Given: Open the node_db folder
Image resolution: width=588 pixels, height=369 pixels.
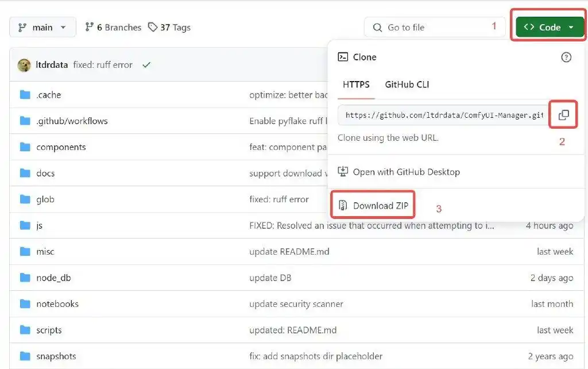Looking at the screenshot, I should (53, 278).
